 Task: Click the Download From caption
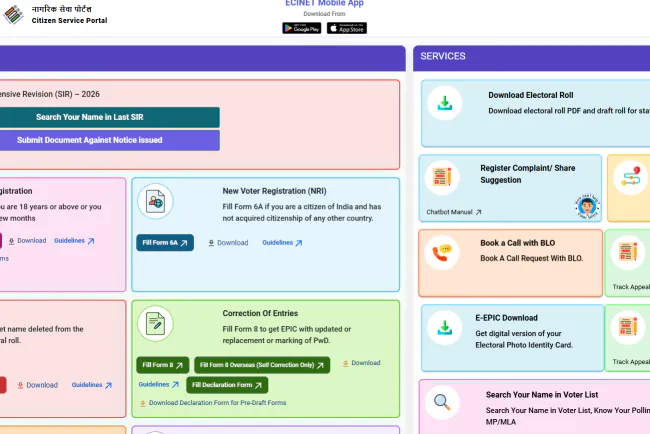(x=324, y=14)
